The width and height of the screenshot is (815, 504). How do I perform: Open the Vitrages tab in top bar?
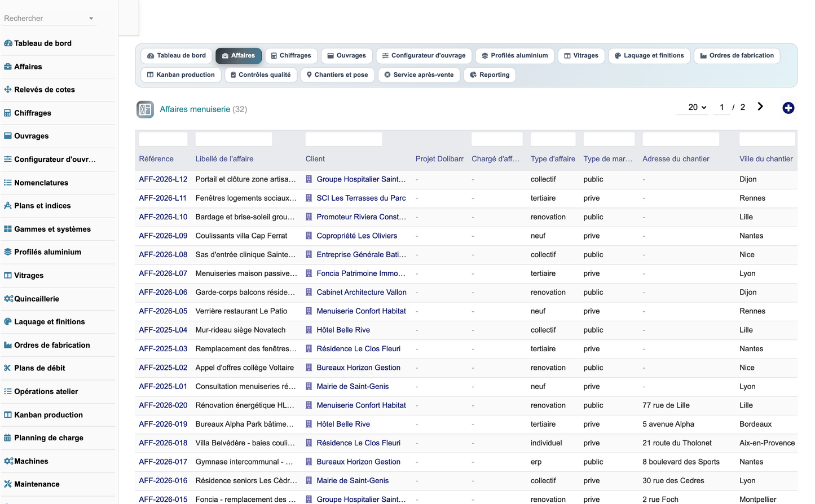click(x=581, y=56)
